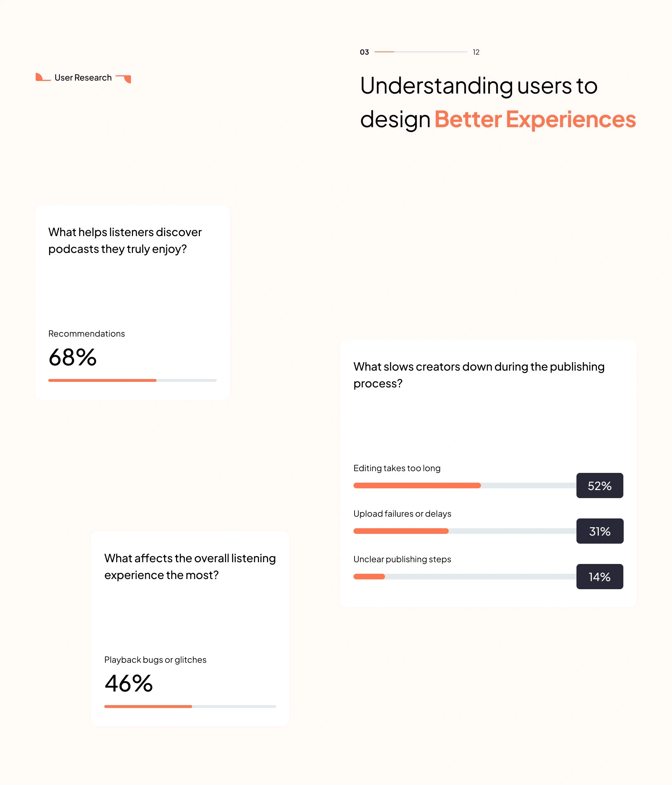
Task: Click the 52% dark badge
Action: [x=599, y=485]
